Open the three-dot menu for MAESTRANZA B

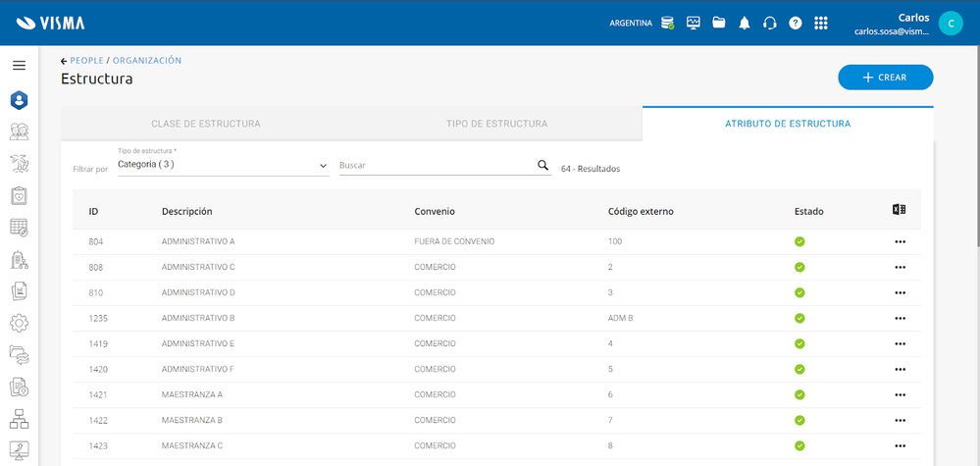900,420
